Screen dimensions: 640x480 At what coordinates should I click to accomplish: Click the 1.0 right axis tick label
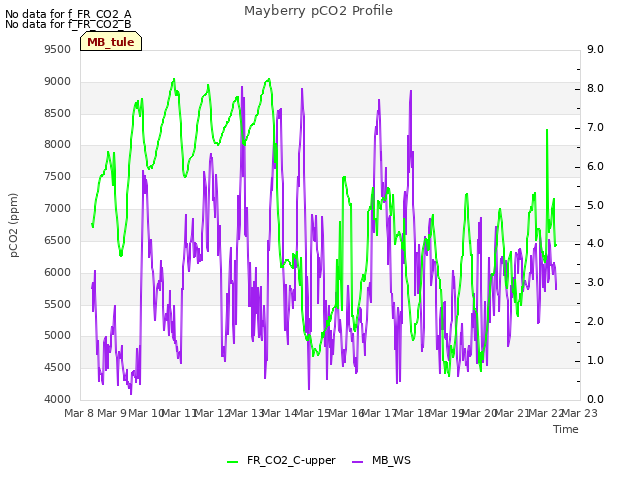(595, 360)
